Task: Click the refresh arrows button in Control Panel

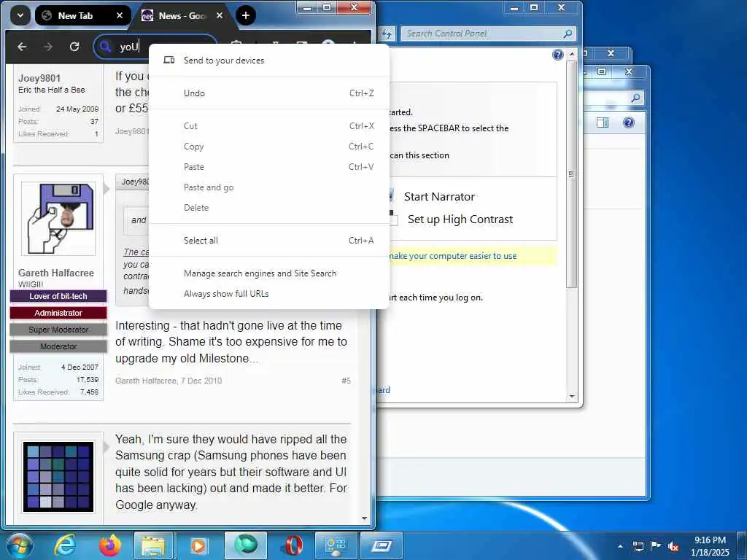Action: [387, 34]
